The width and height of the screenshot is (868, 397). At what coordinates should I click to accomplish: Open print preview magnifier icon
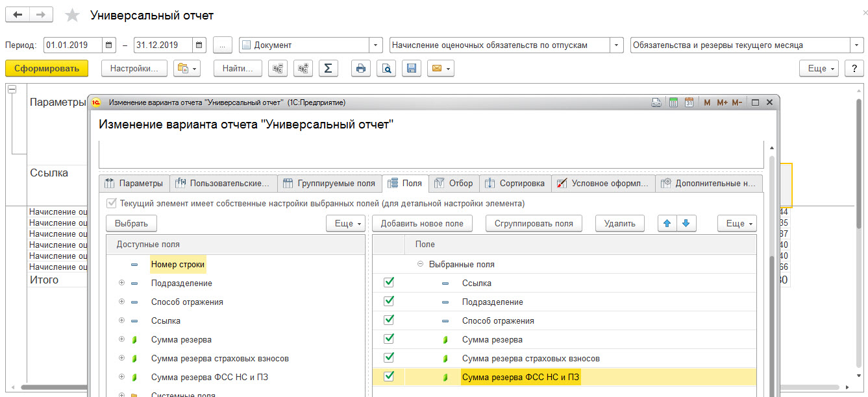click(386, 68)
